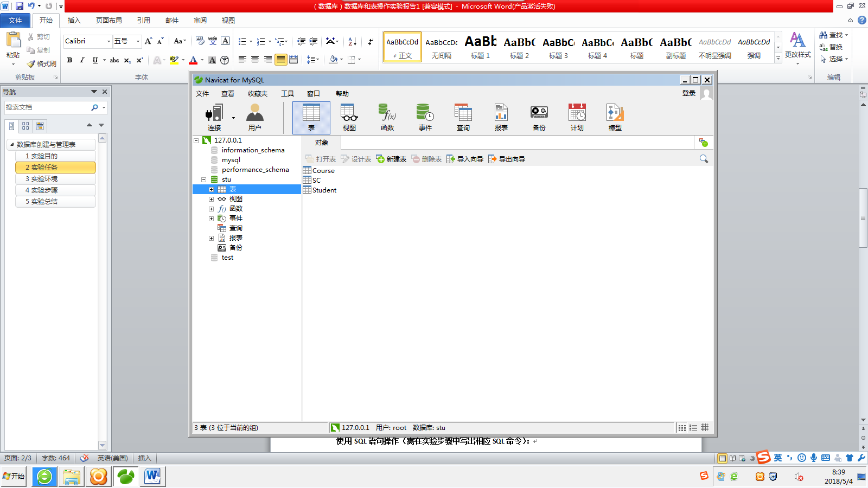The image size is (868, 488).
Task: Click the search document field in navigation pane
Action: click(x=48, y=107)
